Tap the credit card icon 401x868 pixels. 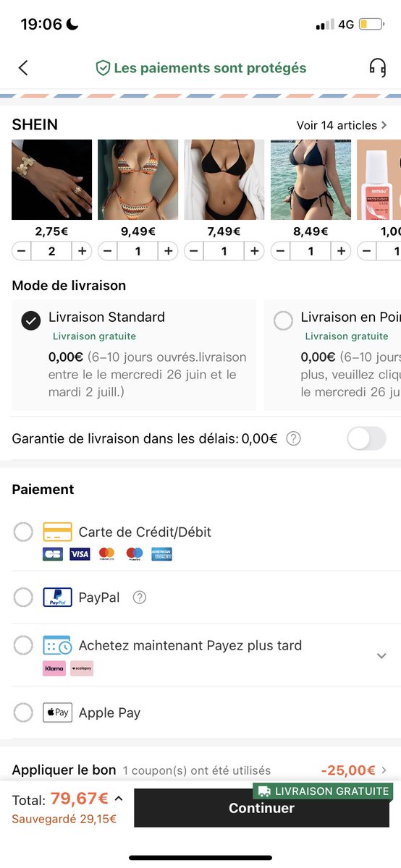coord(57,532)
